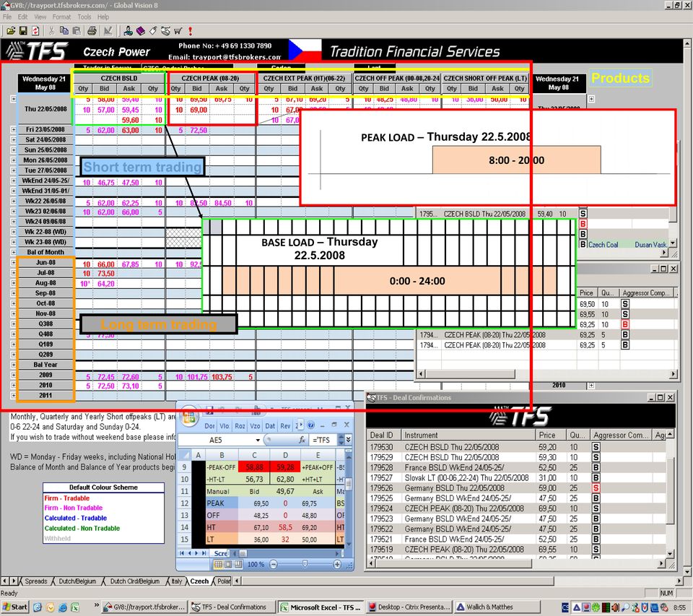Switch to the Czech sheet tab
693x616 pixels.
point(199,581)
